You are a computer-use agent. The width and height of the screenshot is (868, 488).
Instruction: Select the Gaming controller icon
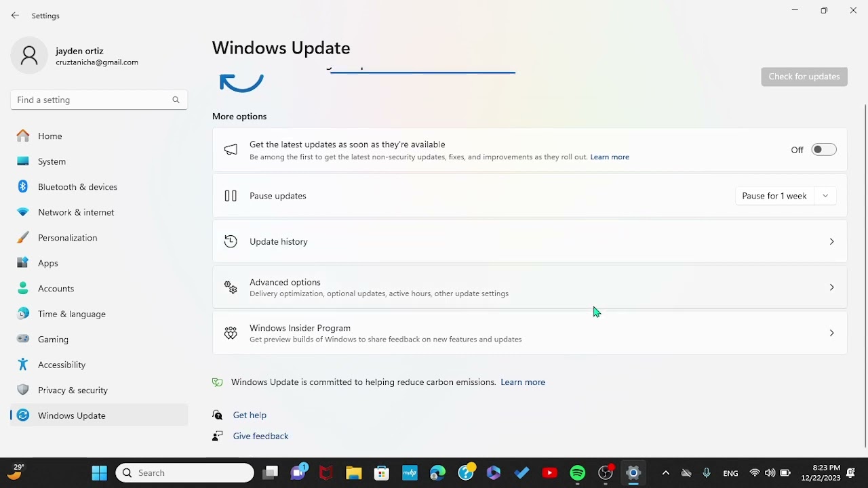pos(23,339)
